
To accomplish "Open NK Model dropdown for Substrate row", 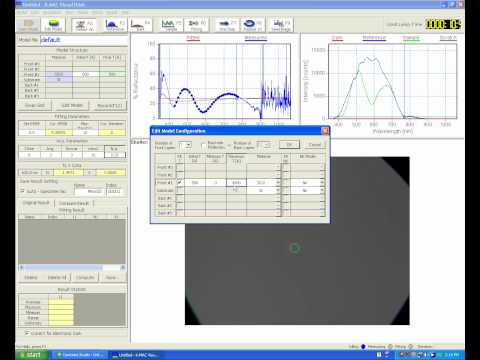I will (x=322, y=190).
